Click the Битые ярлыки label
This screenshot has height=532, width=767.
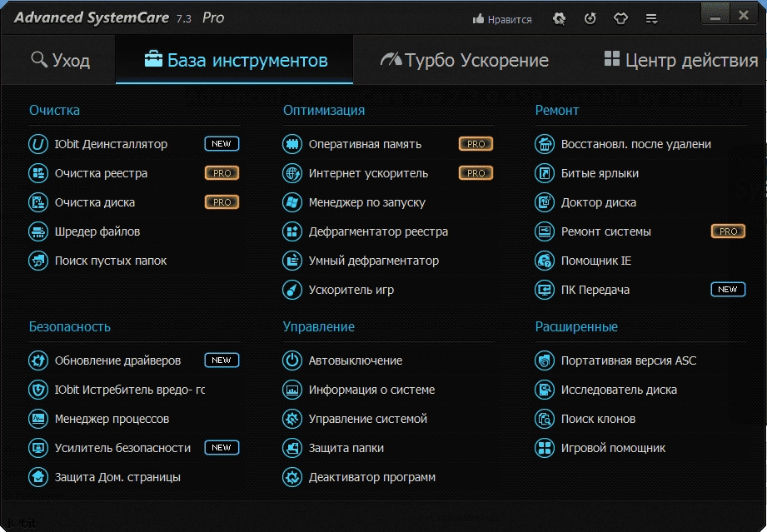[600, 173]
